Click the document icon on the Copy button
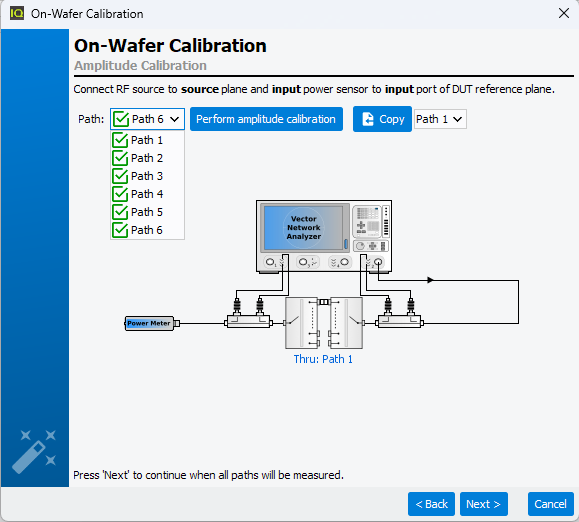Viewport: 579px width, 522px height. click(x=368, y=119)
